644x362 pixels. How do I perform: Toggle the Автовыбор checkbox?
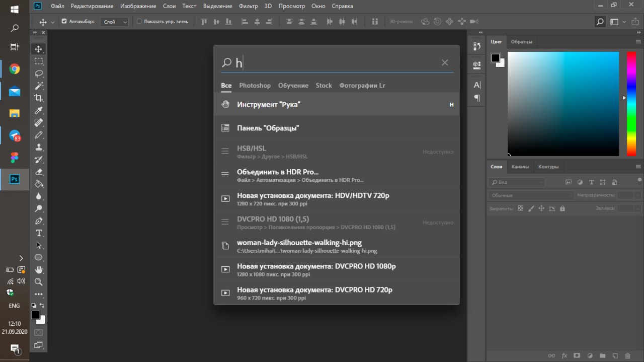(64, 22)
